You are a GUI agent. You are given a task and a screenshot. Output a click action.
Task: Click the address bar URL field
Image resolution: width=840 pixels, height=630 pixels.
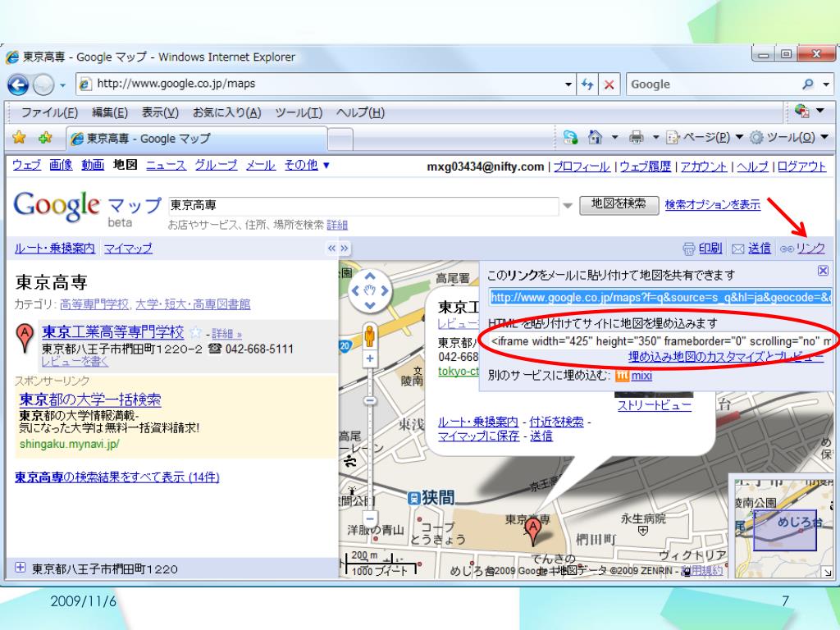point(321,84)
